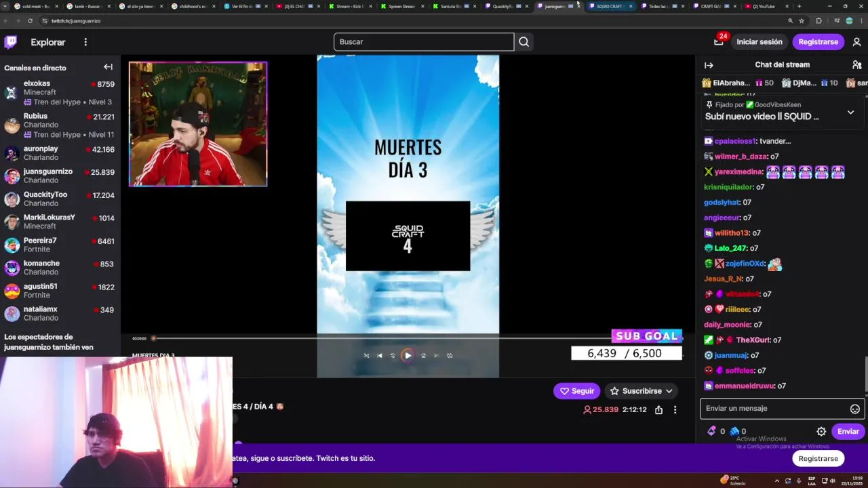This screenshot has width=868, height=488.
Task: Open the three-dot menu beside Explorar
Action: pos(85,42)
